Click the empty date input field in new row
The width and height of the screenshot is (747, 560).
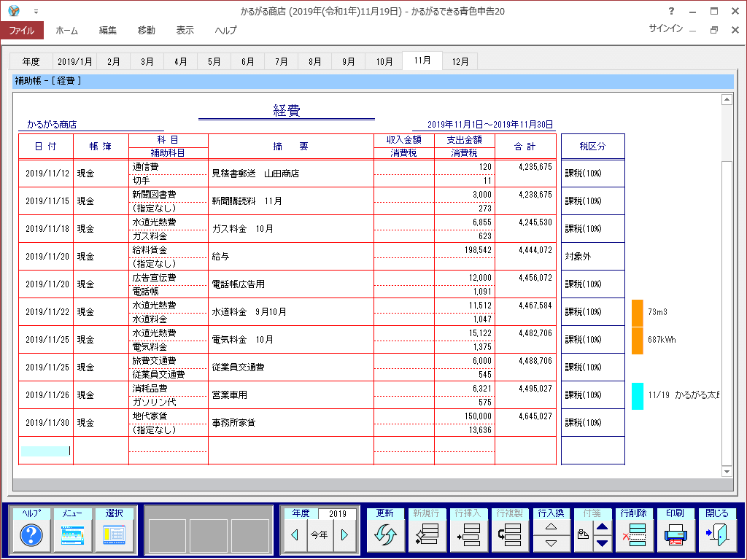coord(46,451)
